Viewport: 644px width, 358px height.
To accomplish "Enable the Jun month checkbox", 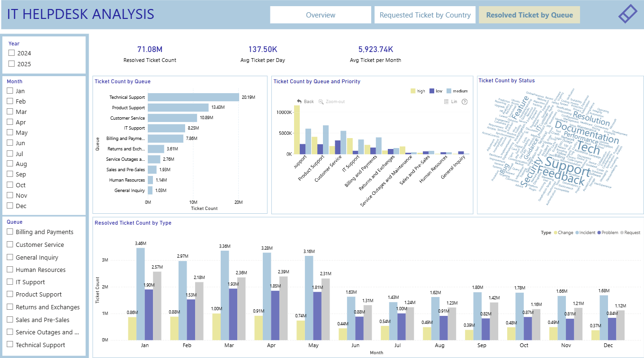I will [10, 143].
